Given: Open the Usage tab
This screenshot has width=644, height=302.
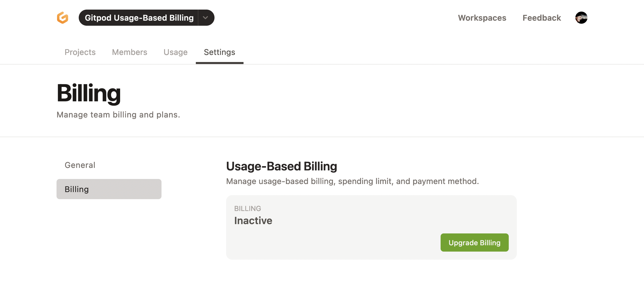Looking at the screenshot, I should (175, 52).
